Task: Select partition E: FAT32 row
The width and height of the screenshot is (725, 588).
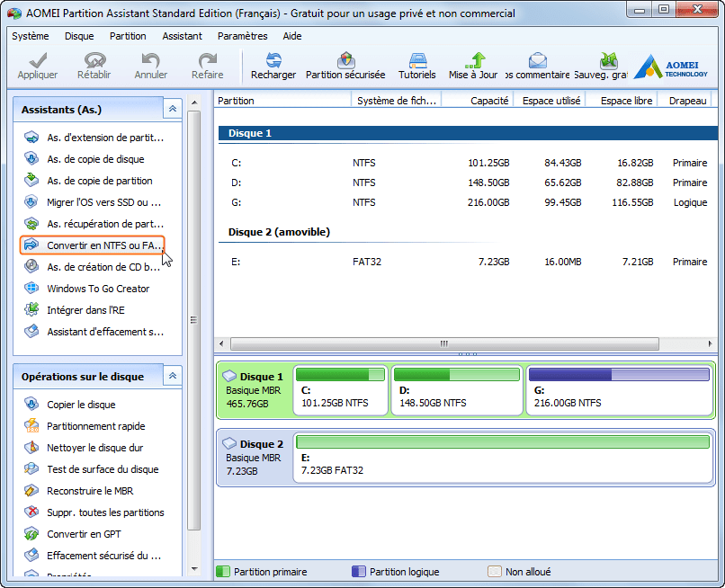Action: (x=468, y=262)
